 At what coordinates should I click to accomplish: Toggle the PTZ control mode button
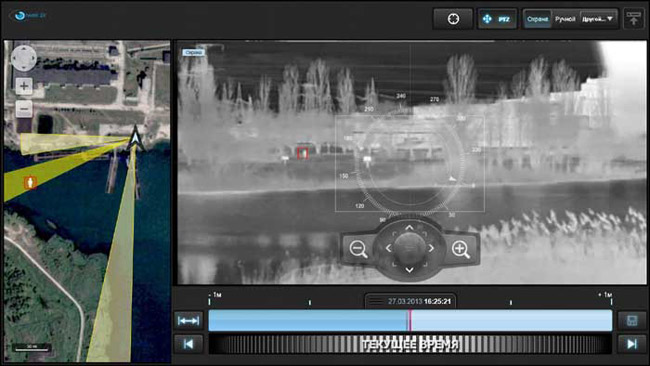point(497,19)
